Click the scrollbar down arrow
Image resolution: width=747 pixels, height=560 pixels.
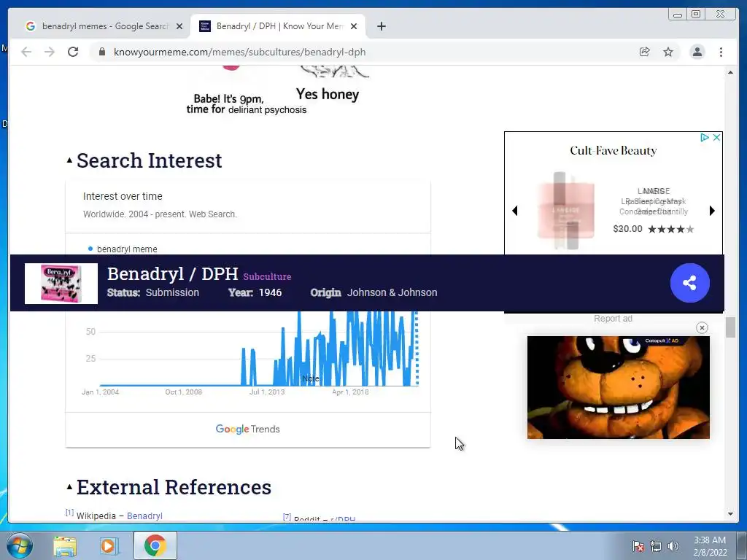(730, 514)
